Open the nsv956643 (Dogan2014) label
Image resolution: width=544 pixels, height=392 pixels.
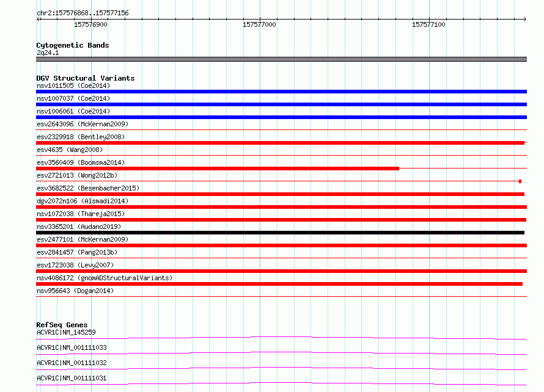[75, 291]
